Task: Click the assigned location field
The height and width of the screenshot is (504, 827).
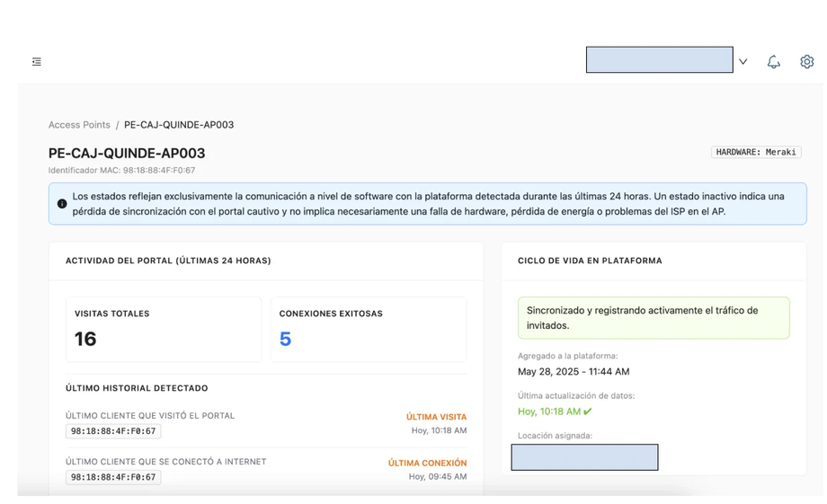Action: pyautogui.click(x=584, y=457)
